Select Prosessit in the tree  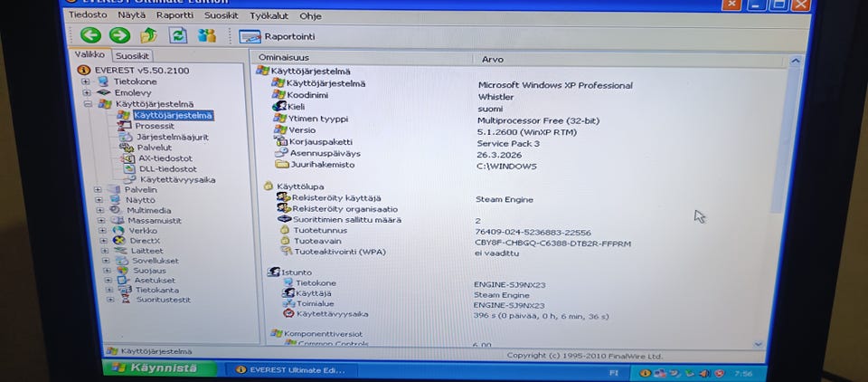tap(155, 126)
